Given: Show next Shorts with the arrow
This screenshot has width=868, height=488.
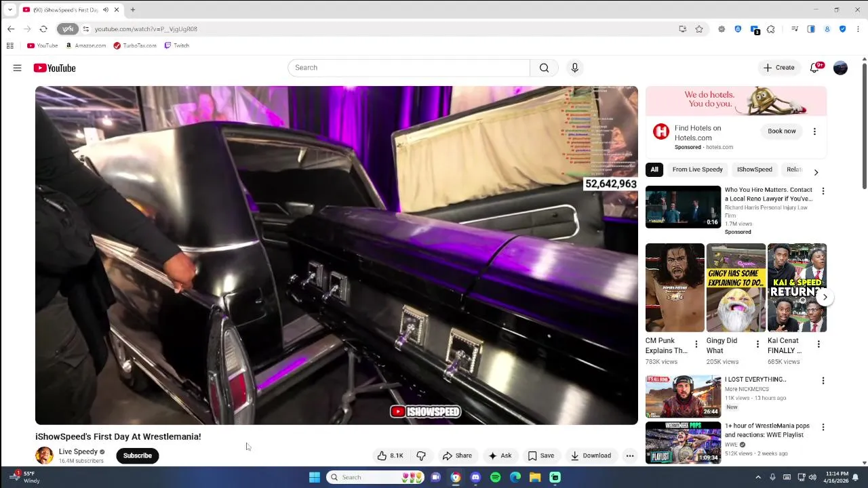Looking at the screenshot, I should [825, 297].
